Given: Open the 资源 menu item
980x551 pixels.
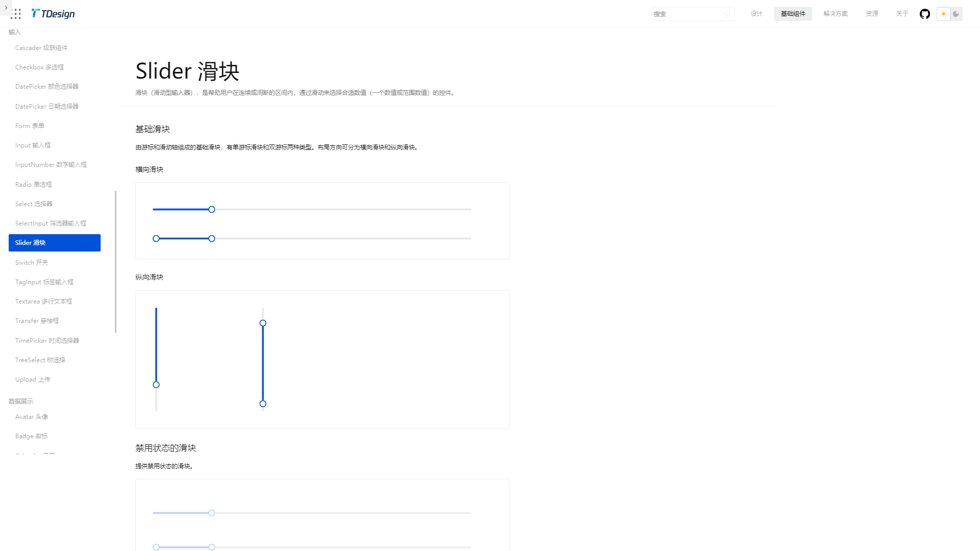Looking at the screenshot, I should (872, 14).
